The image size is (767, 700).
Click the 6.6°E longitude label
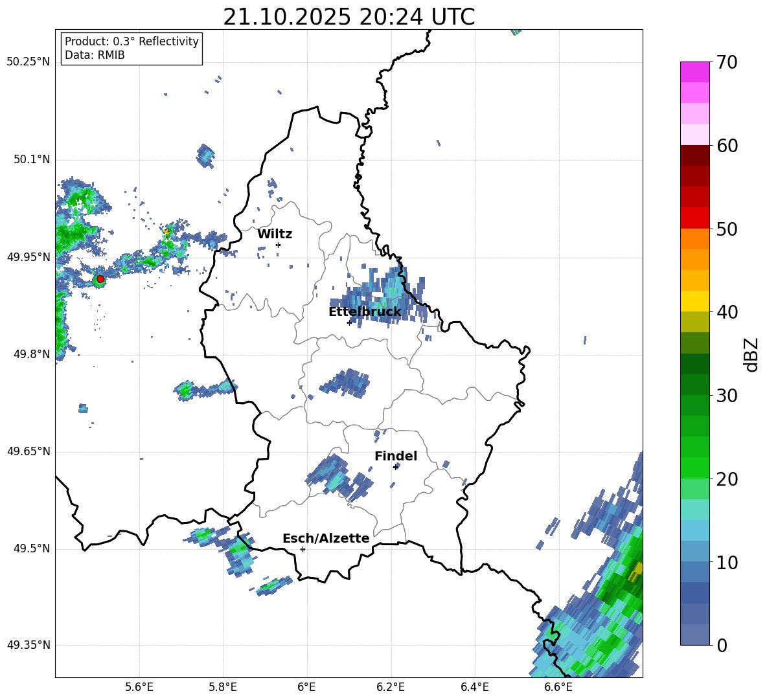click(x=558, y=687)
